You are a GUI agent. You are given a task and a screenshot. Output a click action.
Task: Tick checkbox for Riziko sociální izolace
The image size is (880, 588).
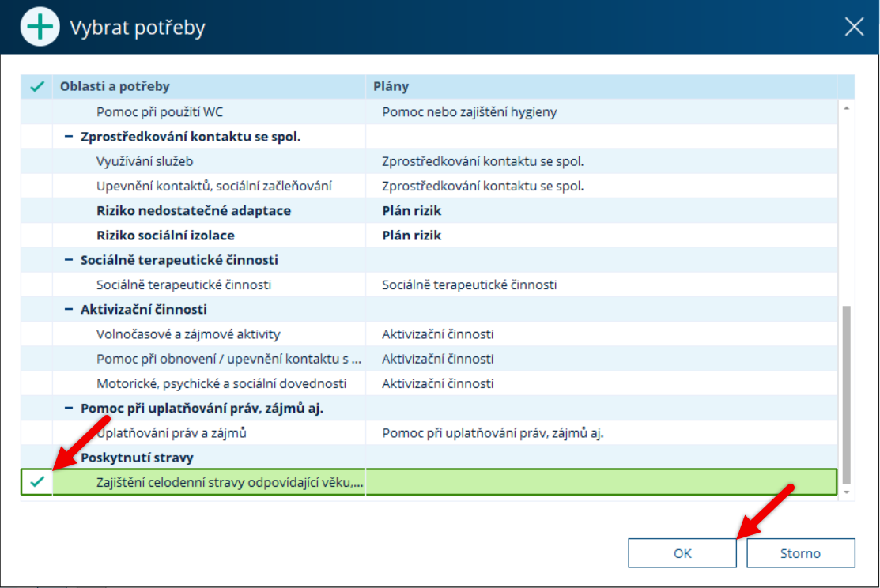pyautogui.click(x=37, y=235)
